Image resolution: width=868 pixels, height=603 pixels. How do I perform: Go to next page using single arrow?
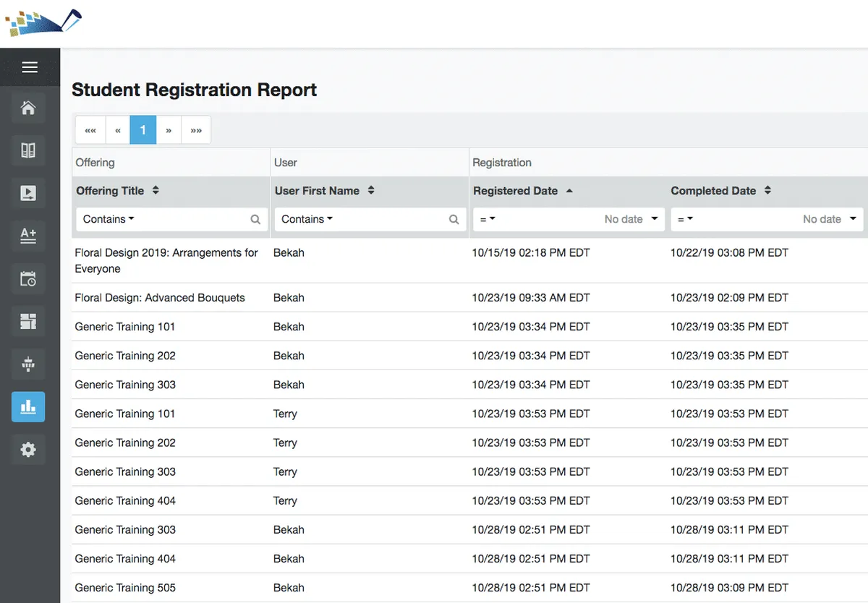click(169, 130)
